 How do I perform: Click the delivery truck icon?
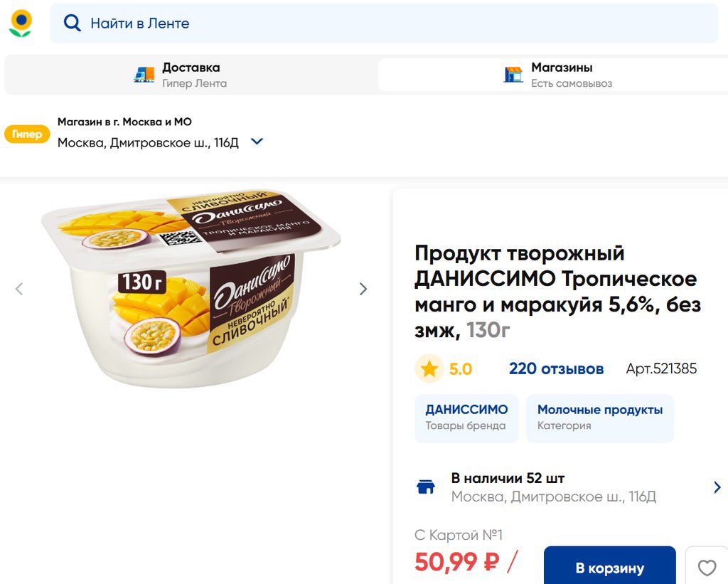click(x=144, y=75)
